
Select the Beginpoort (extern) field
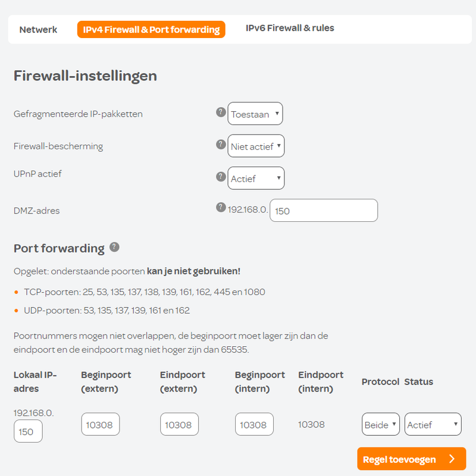[x=101, y=424]
